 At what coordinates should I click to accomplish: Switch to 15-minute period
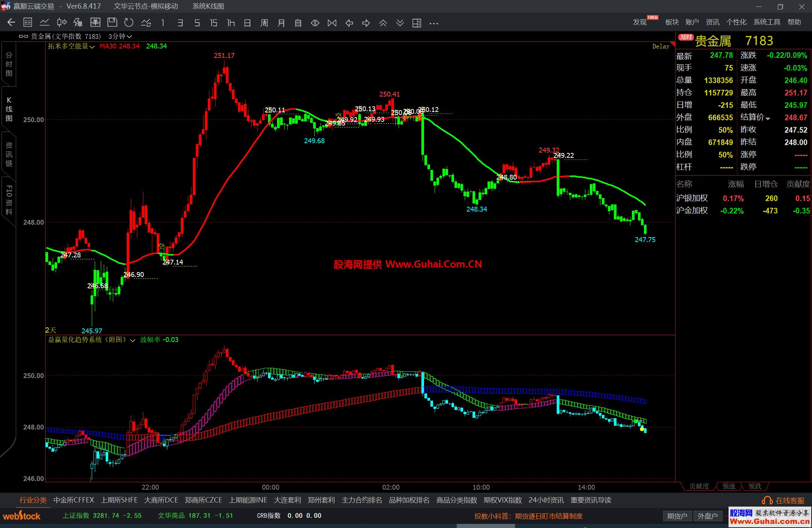pyautogui.click(x=214, y=23)
